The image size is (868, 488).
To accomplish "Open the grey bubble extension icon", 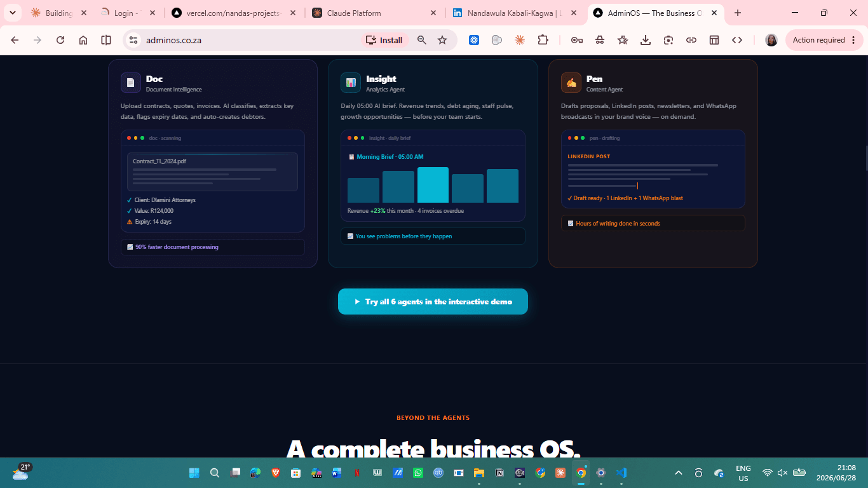I will 497,40.
